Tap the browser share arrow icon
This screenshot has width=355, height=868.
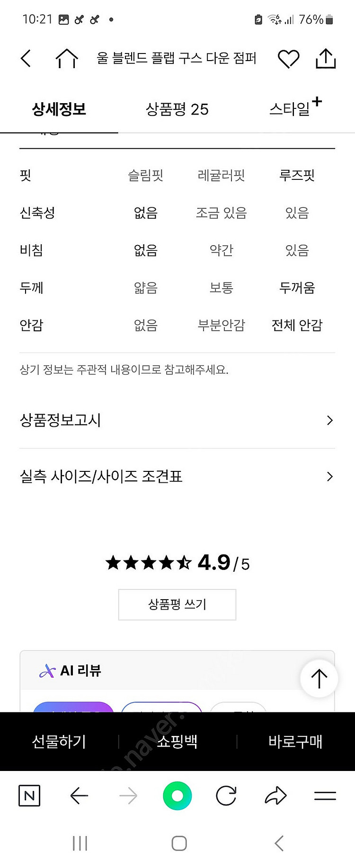[x=275, y=796]
